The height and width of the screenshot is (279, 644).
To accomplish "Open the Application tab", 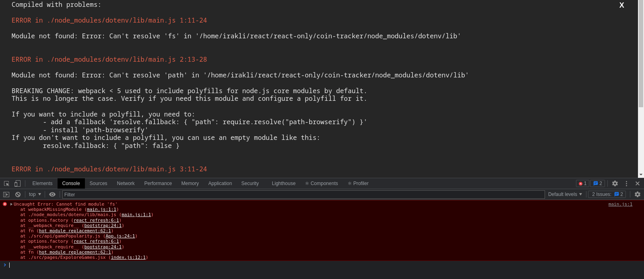I will click(x=220, y=183).
